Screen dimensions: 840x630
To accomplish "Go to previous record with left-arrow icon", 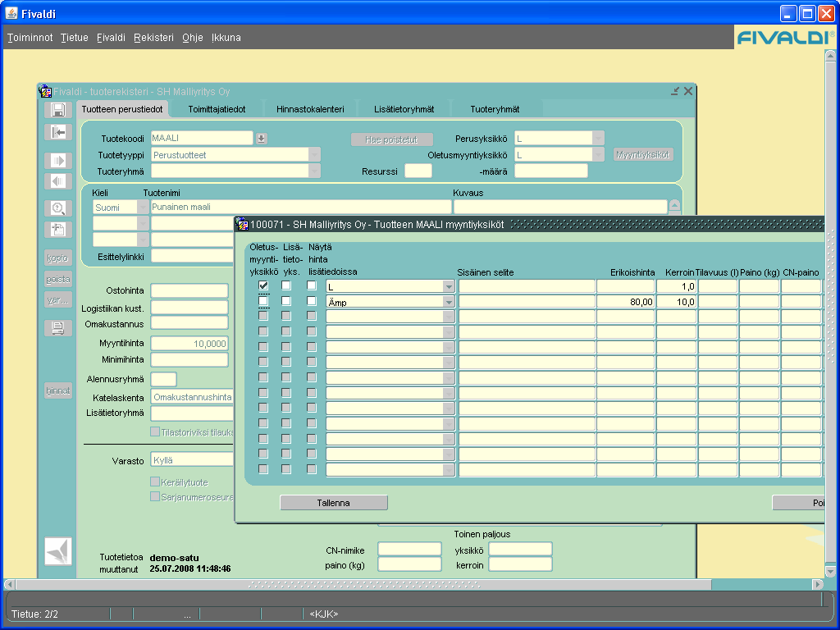I will pos(58,181).
